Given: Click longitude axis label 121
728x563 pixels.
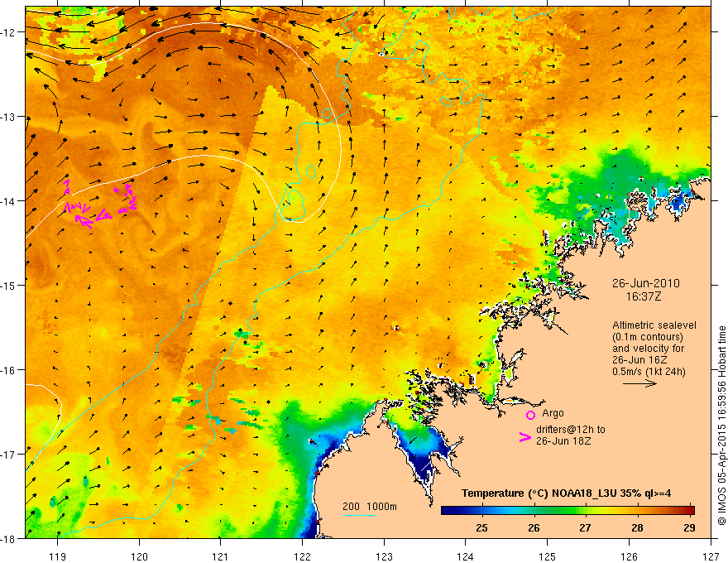Looking at the screenshot, I should (221, 556).
